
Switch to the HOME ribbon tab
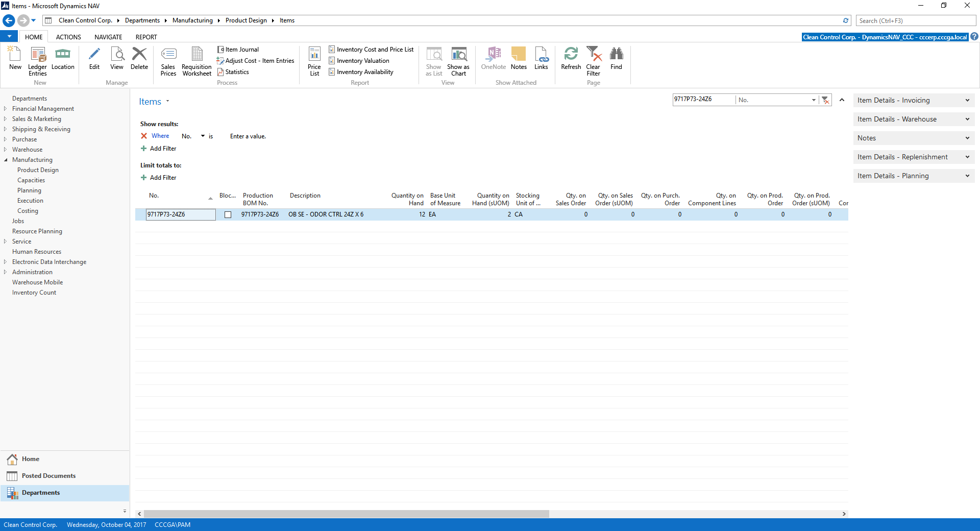pyautogui.click(x=34, y=37)
